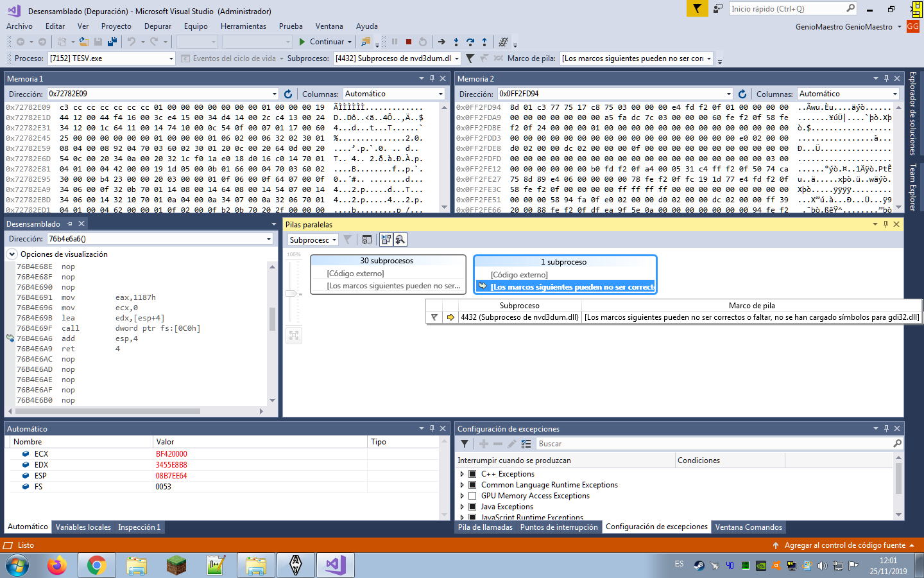Viewport: 924px width, 578px height.
Task: Open the Explorador de soluciones side tab
Action: tap(913, 114)
